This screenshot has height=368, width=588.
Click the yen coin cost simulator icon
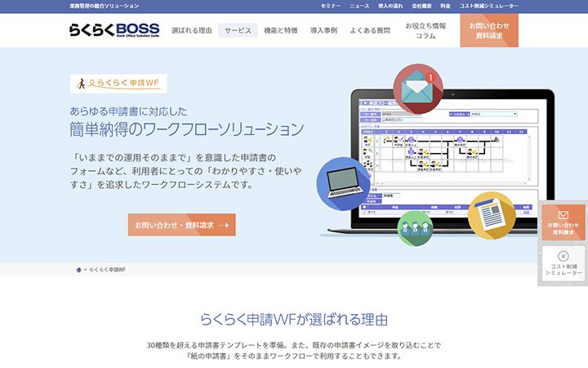click(563, 257)
